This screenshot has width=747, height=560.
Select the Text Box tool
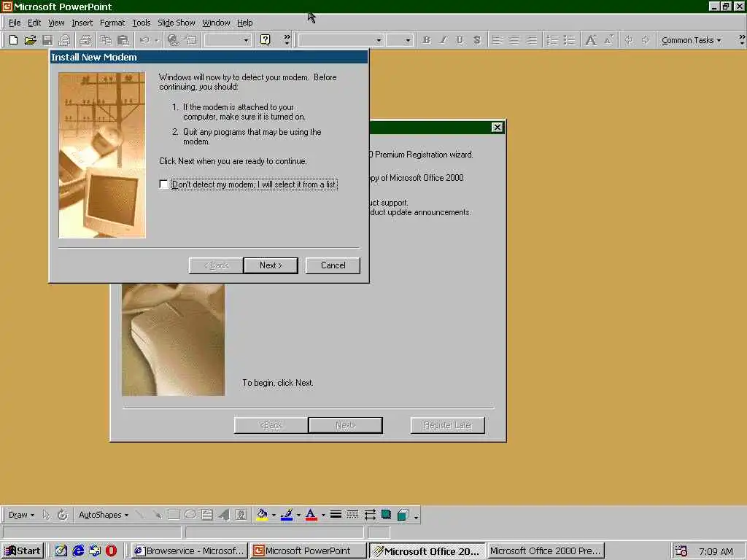pos(206,515)
